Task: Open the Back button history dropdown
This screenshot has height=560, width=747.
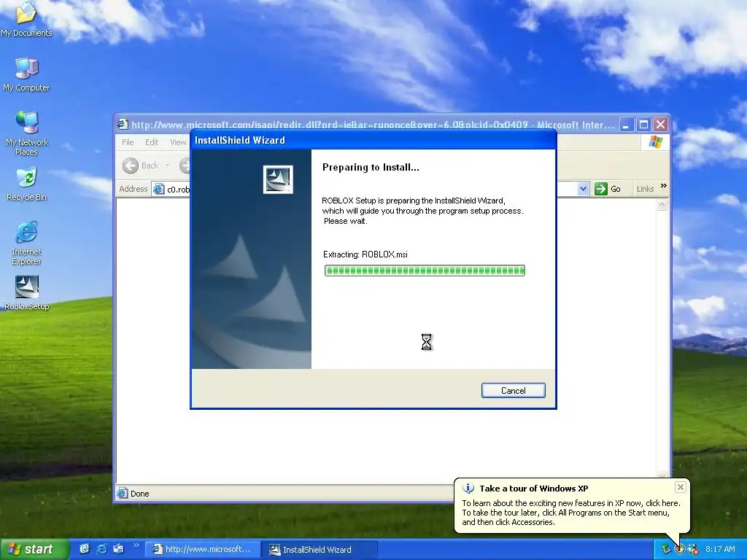Action: (x=167, y=166)
